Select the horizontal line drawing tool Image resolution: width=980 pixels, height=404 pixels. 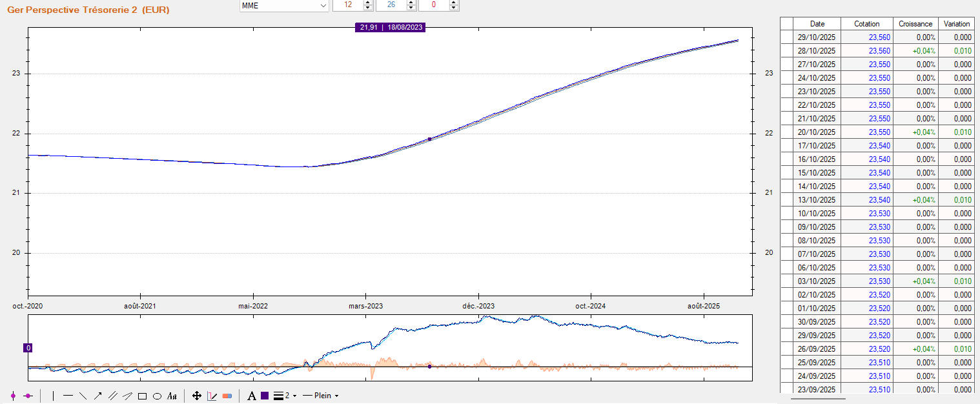68,396
